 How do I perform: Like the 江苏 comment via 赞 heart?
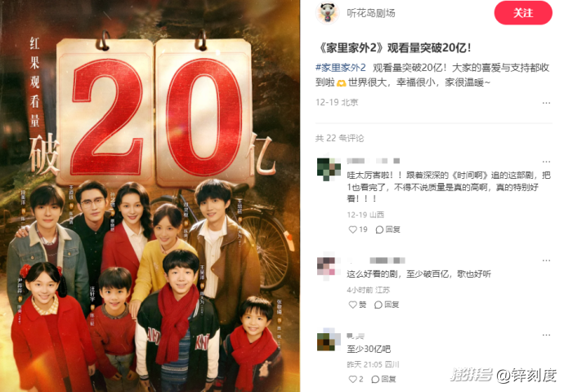[357, 305]
